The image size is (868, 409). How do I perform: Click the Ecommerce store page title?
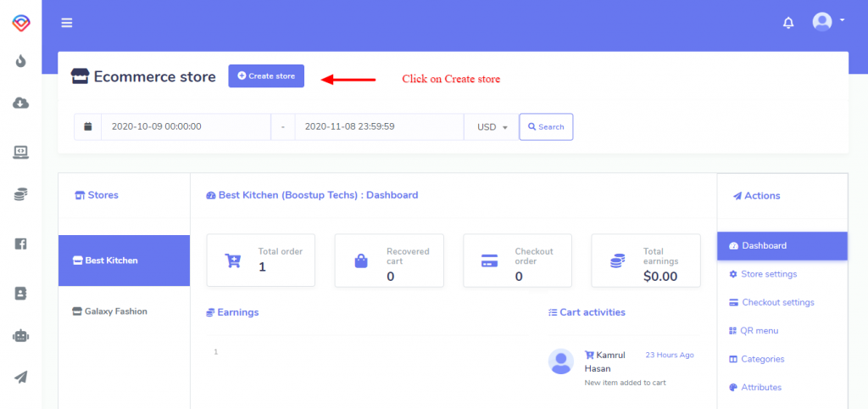coord(154,76)
